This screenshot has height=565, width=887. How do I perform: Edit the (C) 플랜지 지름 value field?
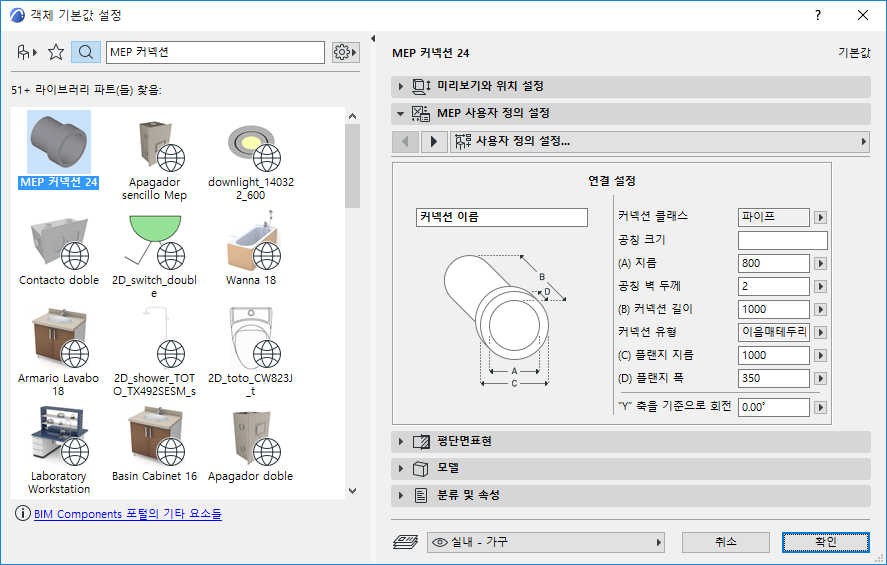(773, 356)
